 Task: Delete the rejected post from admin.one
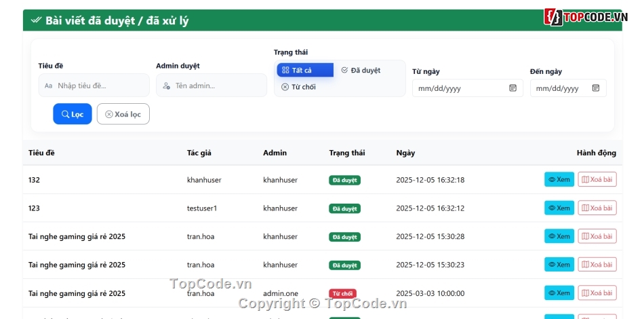coord(597,293)
